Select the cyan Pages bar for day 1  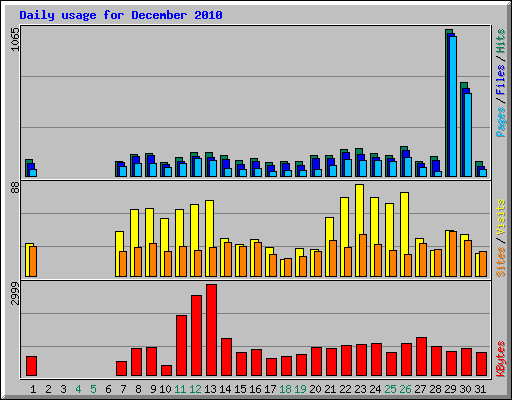point(33,173)
